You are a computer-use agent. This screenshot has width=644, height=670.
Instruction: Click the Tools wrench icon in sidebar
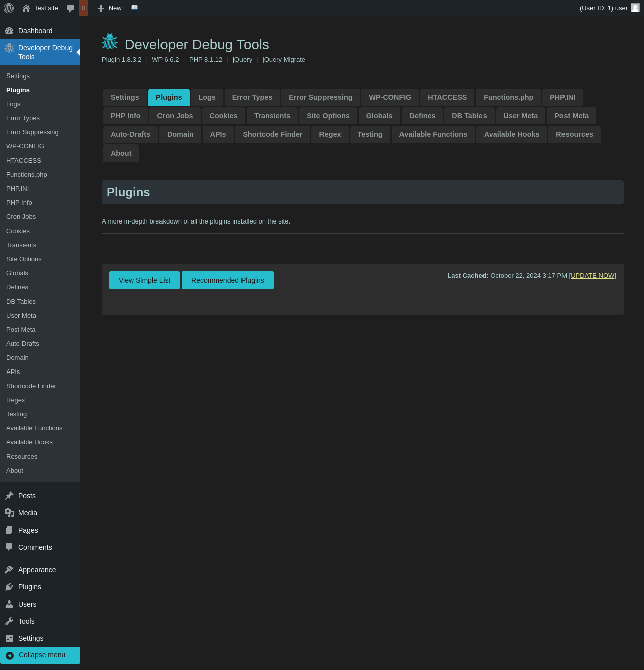pos(9,621)
